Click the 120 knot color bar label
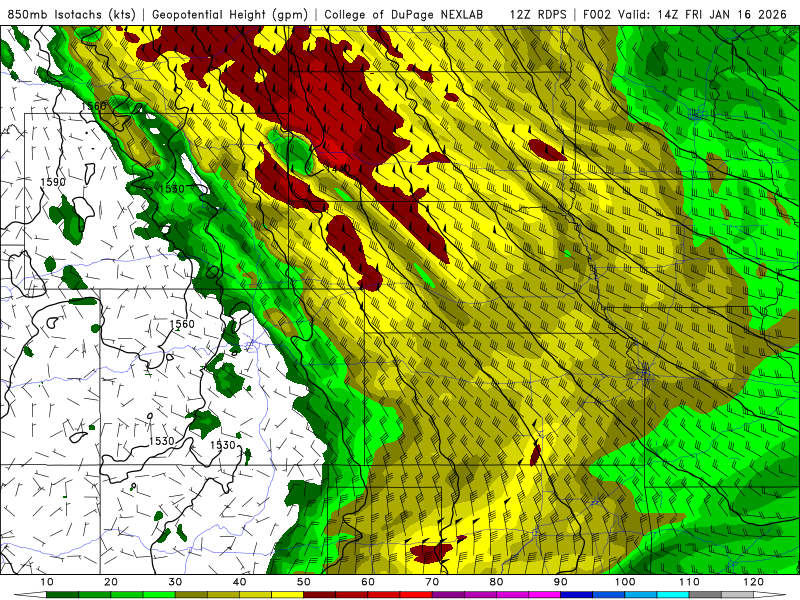 tap(754, 582)
